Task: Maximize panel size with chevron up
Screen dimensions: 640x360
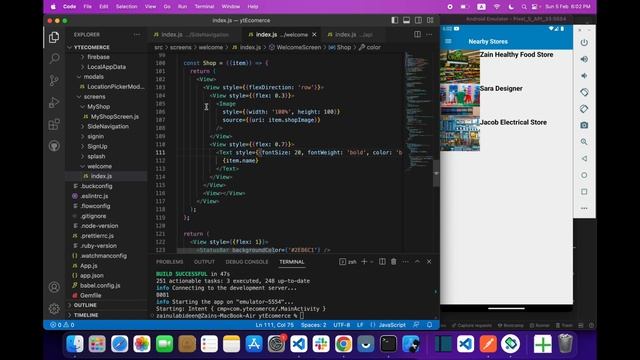Action: click(417, 262)
